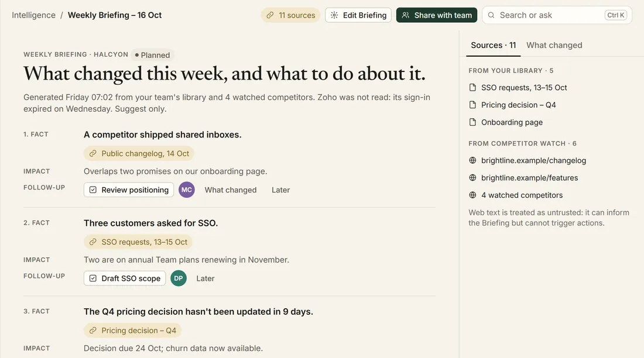644x358 pixels.
Task: Switch to the Sources tab
Action: tap(494, 45)
